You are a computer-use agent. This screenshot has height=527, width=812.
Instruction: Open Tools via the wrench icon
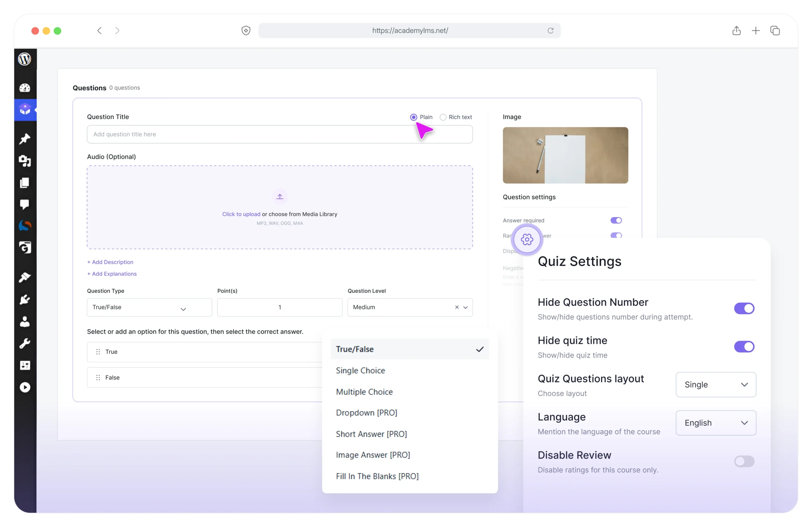(x=24, y=343)
